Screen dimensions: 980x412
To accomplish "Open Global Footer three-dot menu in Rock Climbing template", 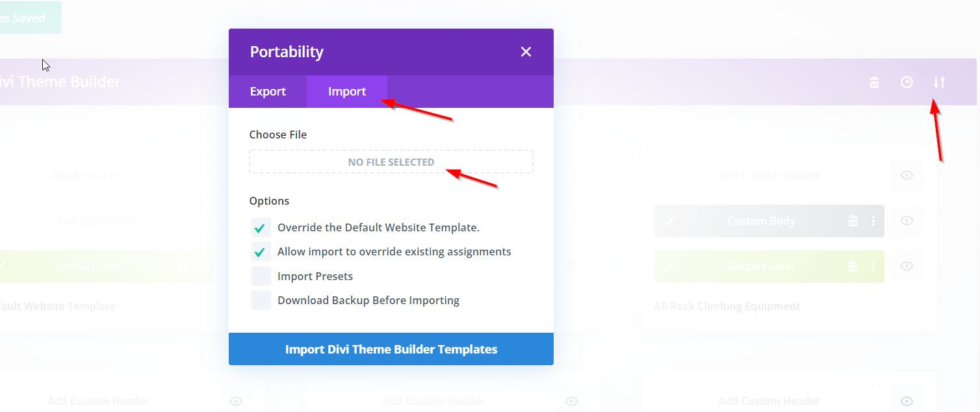I will 873,266.
